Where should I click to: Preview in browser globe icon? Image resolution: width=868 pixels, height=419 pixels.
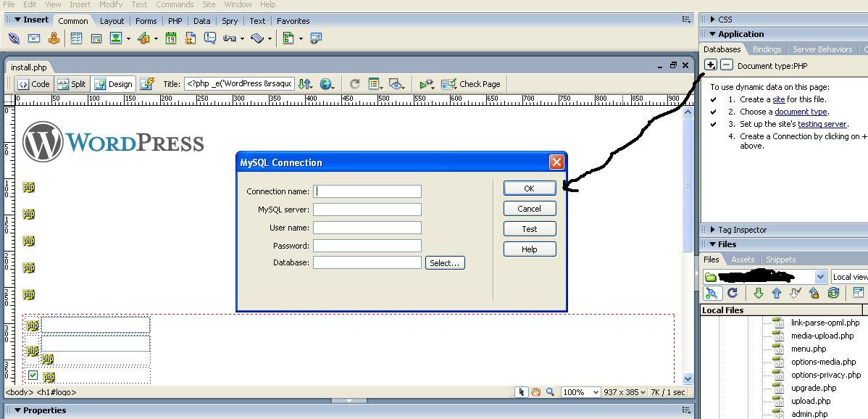pos(326,84)
